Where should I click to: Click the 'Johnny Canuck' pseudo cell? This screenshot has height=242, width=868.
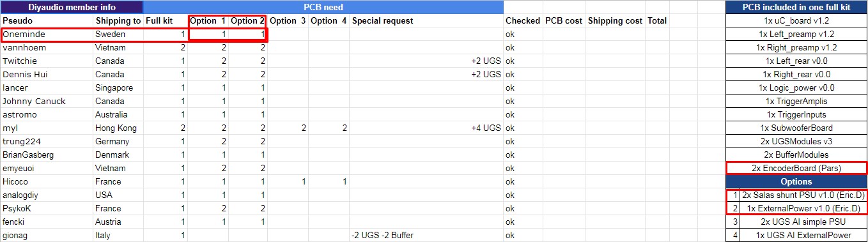coord(47,101)
